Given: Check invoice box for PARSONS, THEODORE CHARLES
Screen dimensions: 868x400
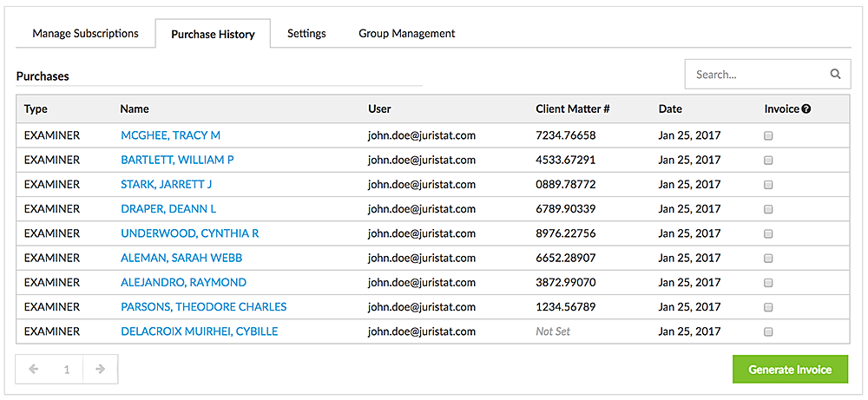Looking at the screenshot, I should click(x=768, y=307).
